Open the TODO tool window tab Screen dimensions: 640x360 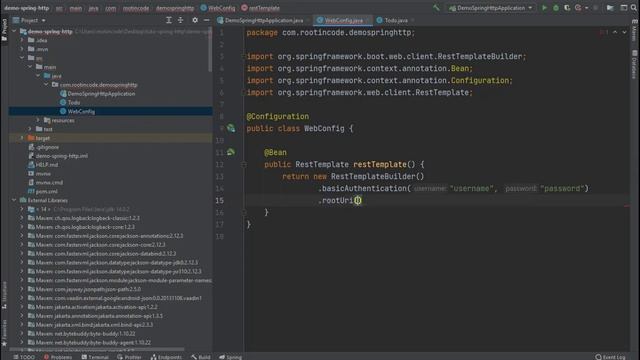tap(24, 357)
